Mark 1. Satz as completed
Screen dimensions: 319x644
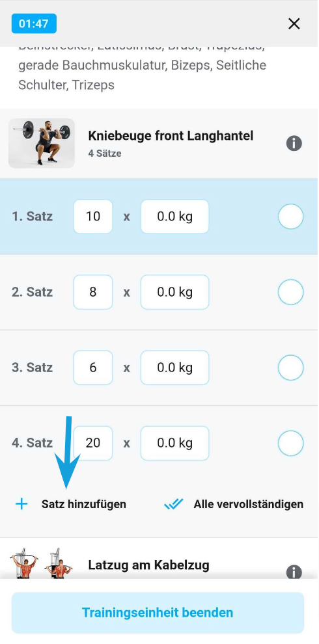pos(290,217)
